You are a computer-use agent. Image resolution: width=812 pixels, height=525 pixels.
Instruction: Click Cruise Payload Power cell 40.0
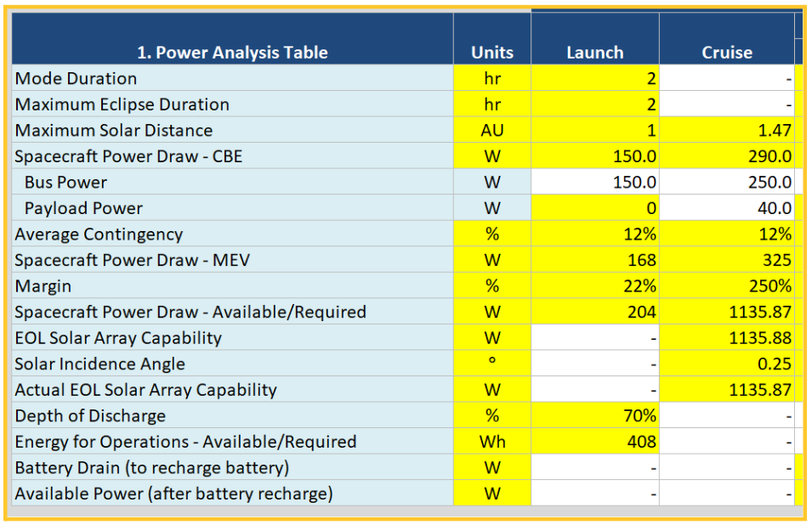tap(726, 208)
